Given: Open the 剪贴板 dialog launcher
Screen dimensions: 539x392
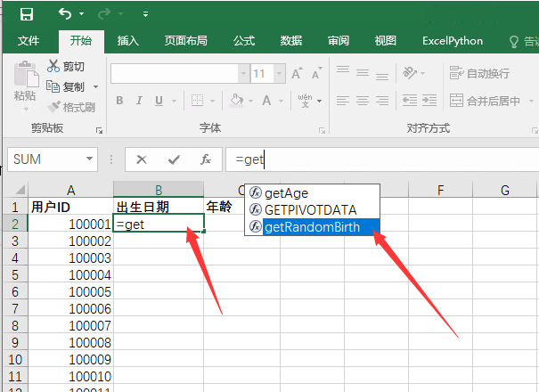Looking at the screenshot, I should pos(100,130).
